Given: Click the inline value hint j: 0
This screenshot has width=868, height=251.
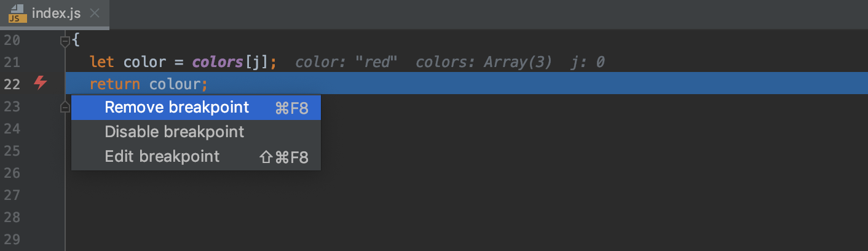Looking at the screenshot, I should pyautogui.click(x=587, y=62).
